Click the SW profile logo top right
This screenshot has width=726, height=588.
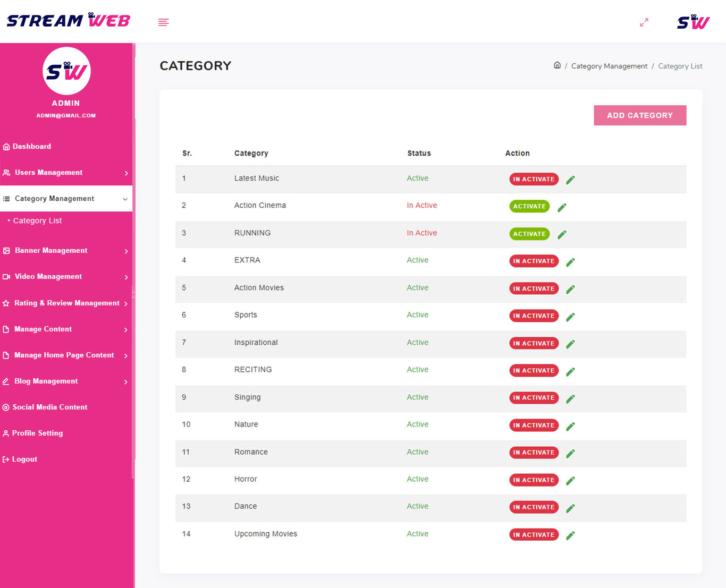click(693, 22)
